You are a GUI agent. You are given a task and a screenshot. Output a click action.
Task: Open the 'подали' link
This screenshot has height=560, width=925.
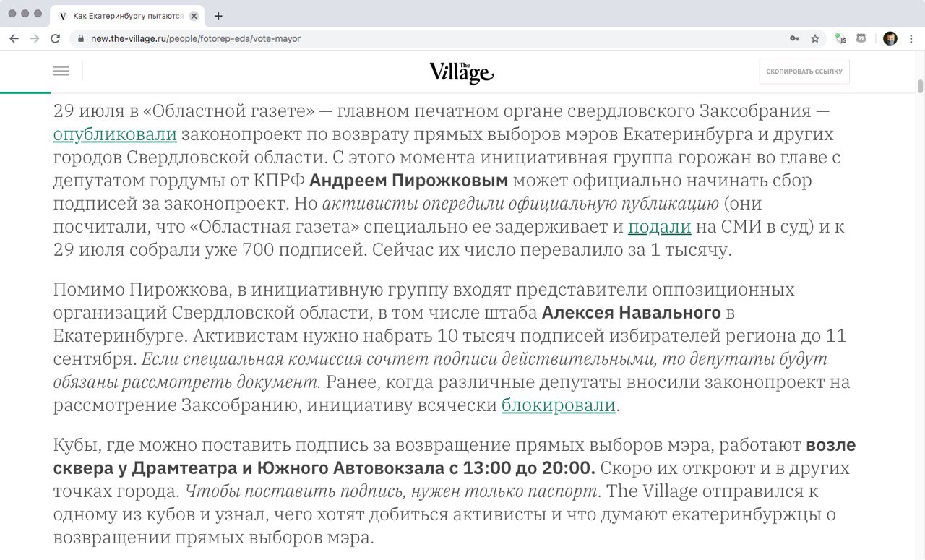(660, 227)
